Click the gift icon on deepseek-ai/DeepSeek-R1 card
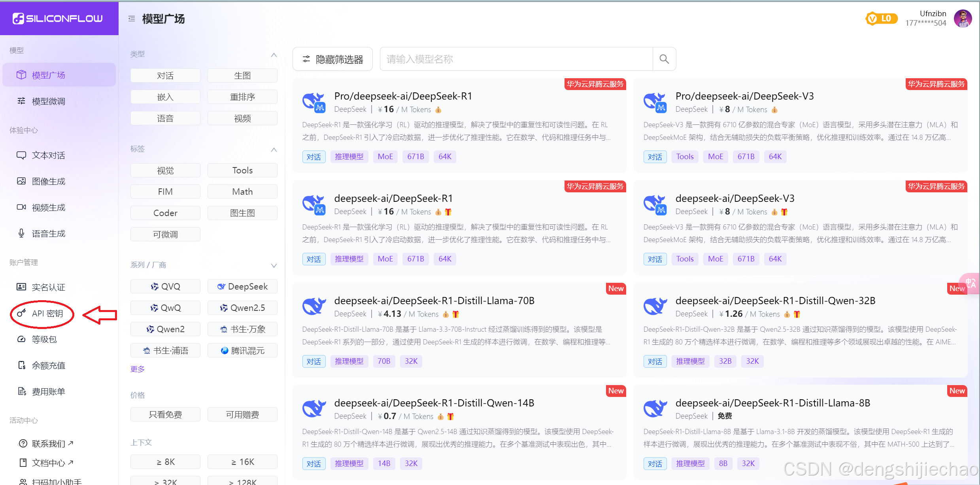 pos(448,212)
